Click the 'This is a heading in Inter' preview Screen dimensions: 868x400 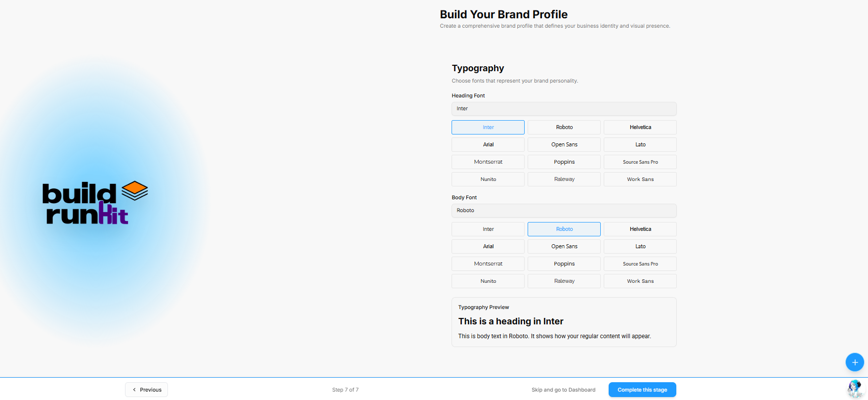tap(511, 321)
